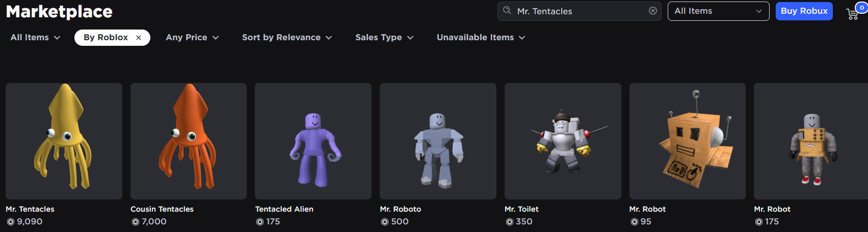
Task: Open the Any Price dropdown
Action: point(192,38)
